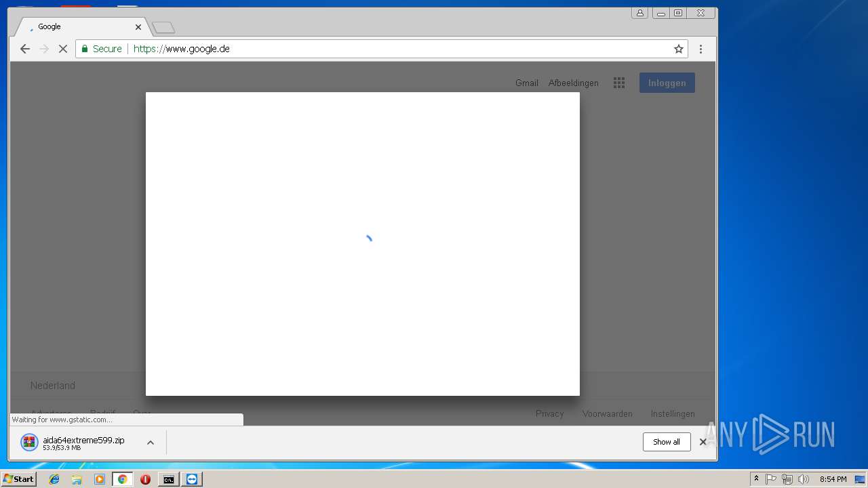Open a new tab

click(x=163, y=27)
